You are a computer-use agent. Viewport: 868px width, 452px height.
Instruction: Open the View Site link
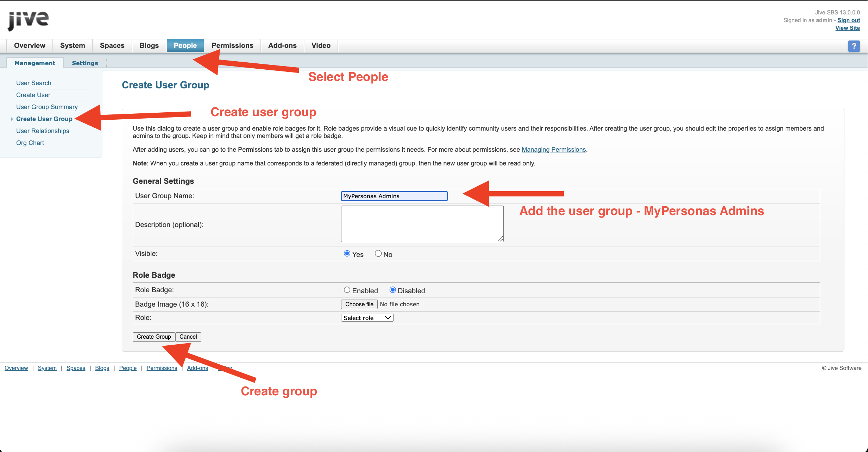pyautogui.click(x=847, y=28)
